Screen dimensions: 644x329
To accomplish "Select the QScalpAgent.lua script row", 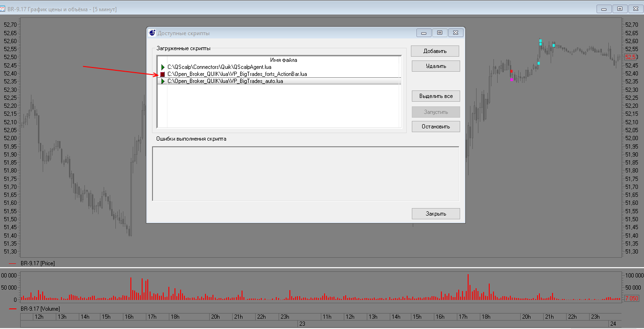I will (x=219, y=67).
